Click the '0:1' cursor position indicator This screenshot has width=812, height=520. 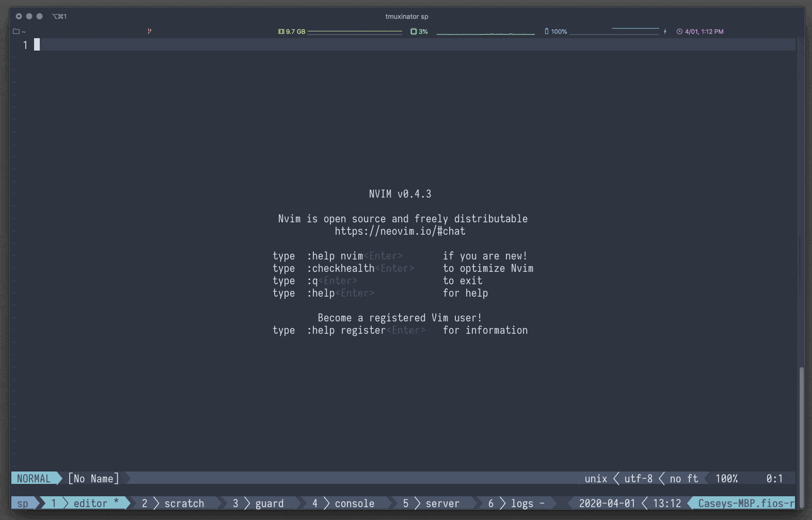point(774,478)
